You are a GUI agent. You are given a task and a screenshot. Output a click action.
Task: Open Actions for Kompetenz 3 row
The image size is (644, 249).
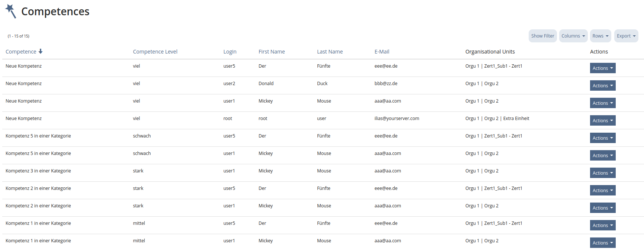tap(602, 173)
